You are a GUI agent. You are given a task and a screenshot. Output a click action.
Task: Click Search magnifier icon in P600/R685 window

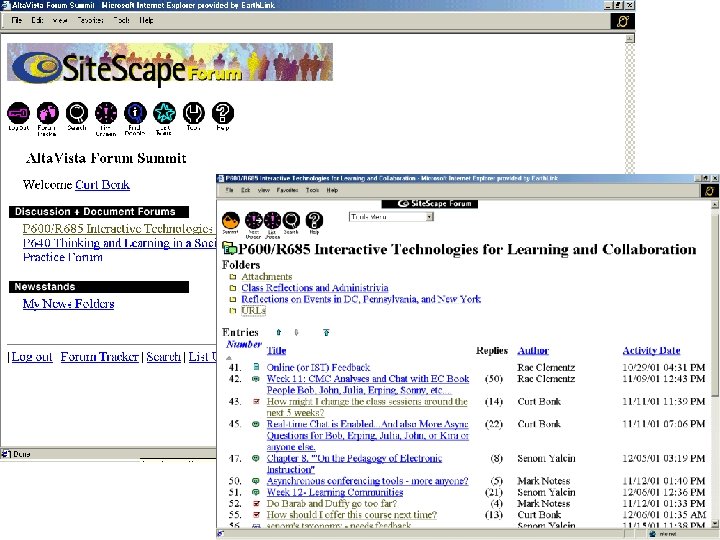[x=291, y=220]
